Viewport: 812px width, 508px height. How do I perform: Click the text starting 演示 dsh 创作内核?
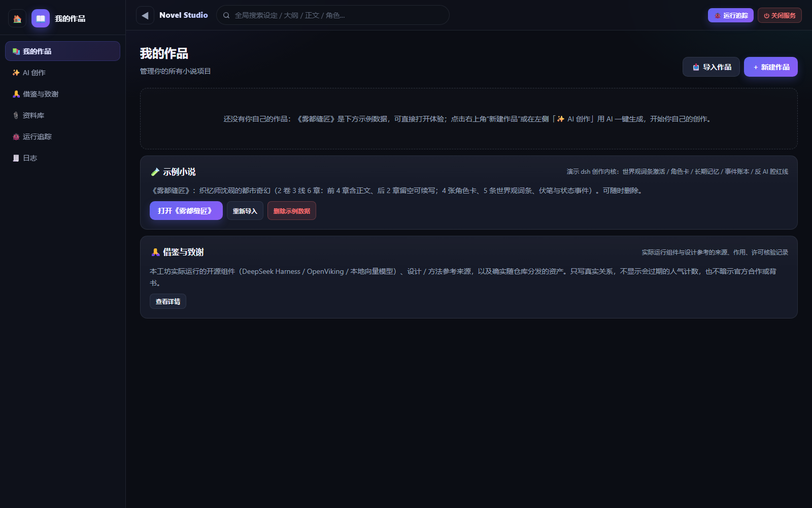pos(678,172)
